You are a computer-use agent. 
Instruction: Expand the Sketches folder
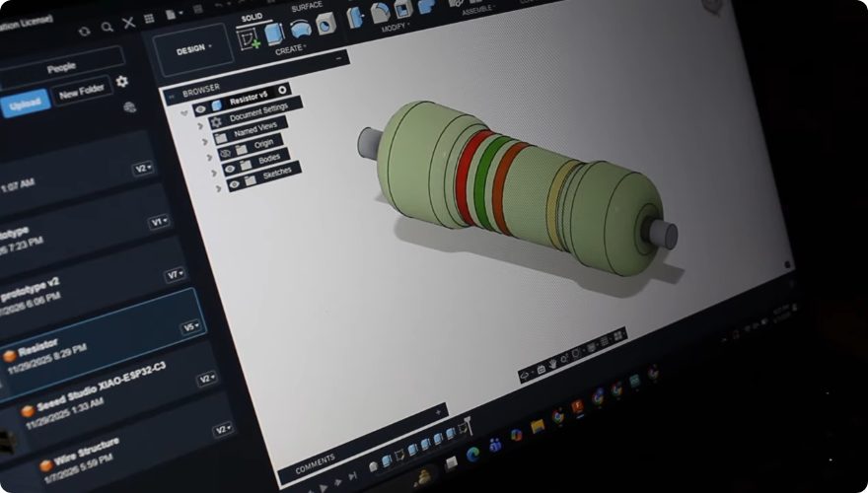[x=218, y=188]
